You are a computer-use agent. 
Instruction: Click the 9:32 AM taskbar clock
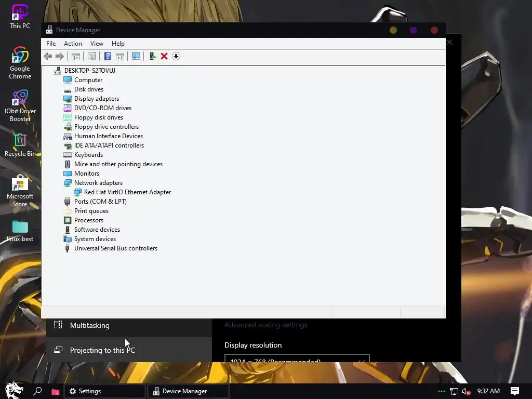[x=488, y=391]
